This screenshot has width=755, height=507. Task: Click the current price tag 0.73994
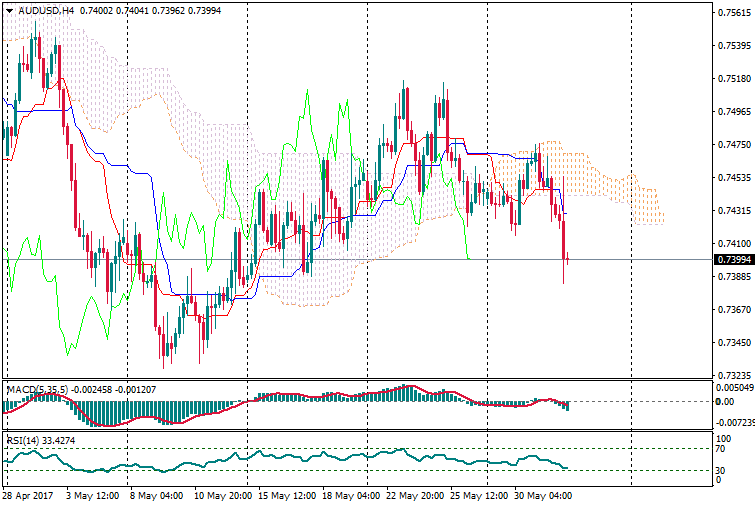point(734,260)
